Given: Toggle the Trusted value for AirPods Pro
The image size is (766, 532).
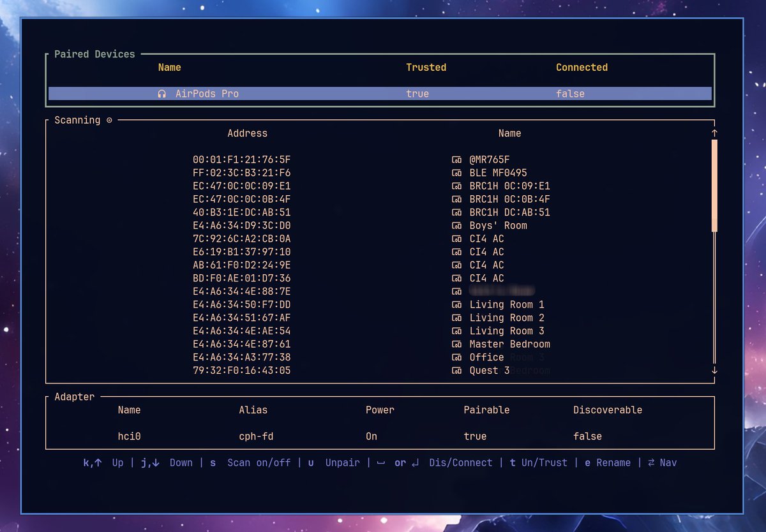Looking at the screenshot, I should [x=417, y=93].
